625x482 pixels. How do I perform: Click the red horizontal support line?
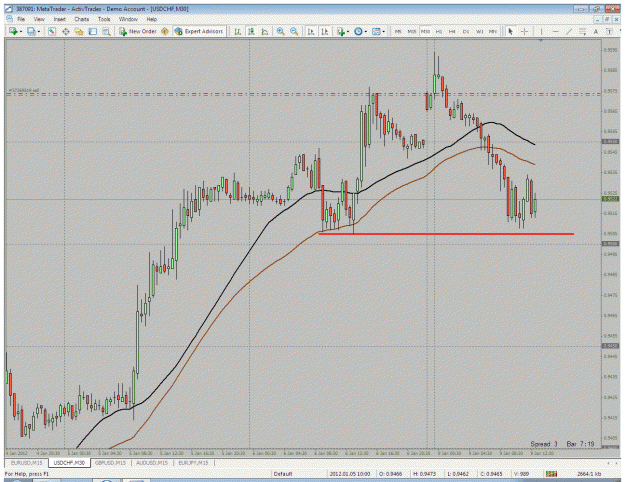pyautogui.click(x=446, y=234)
